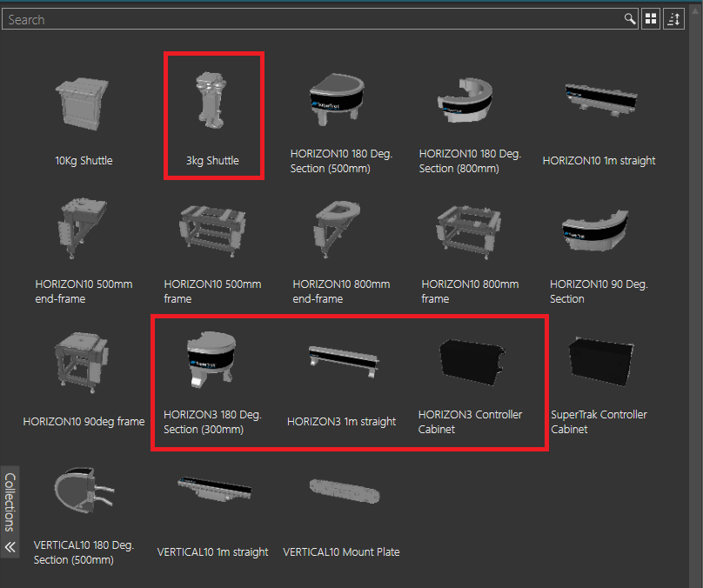The height and width of the screenshot is (588, 703).
Task: Select HORIZON10 800mm frame thumbnail
Action: point(469,231)
